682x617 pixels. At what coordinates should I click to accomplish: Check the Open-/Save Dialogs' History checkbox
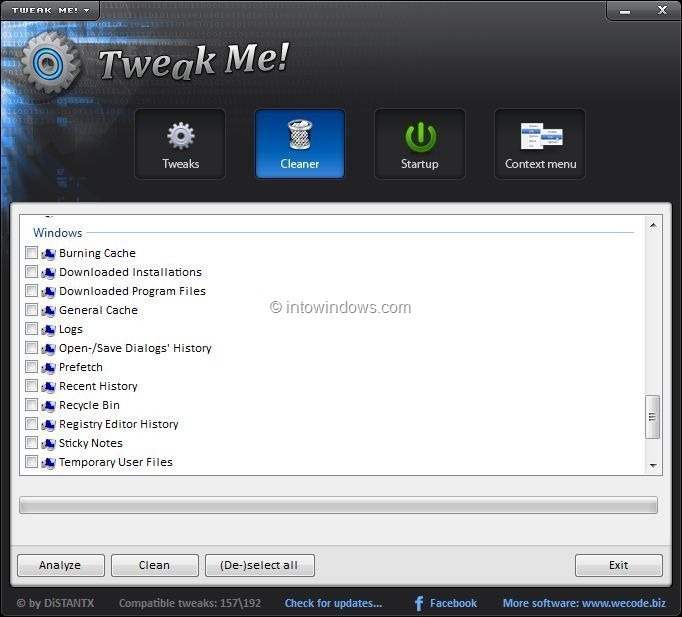click(x=31, y=347)
